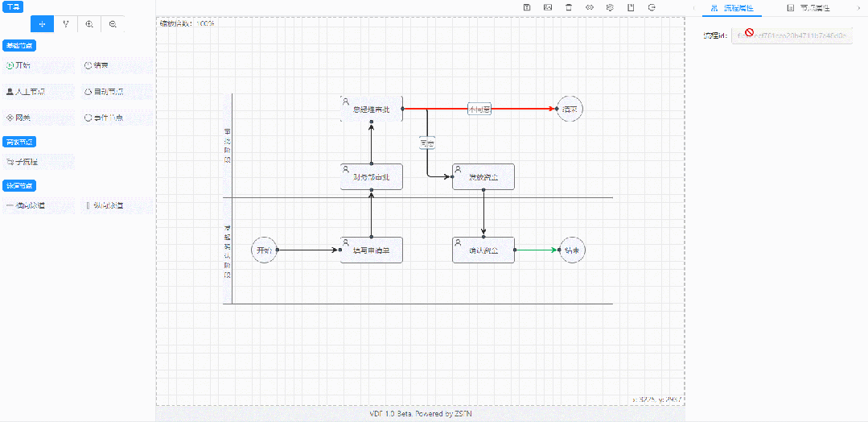The width and height of the screenshot is (868, 422).
Task: Click the left tab scroll arrow
Action: click(x=694, y=8)
